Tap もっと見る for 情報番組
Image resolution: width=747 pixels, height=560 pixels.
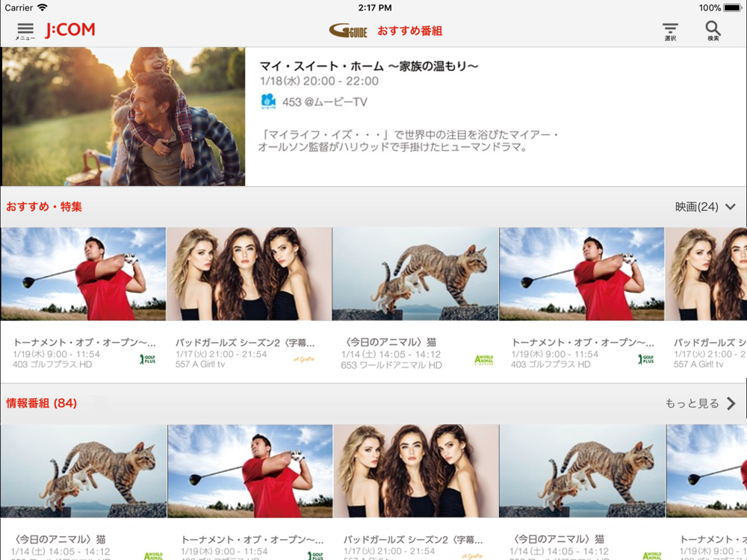point(692,403)
